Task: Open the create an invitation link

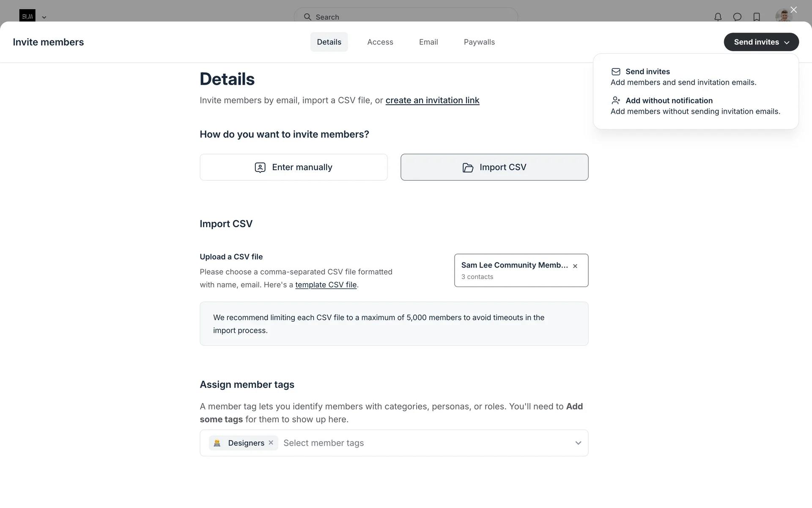Action: click(432, 100)
